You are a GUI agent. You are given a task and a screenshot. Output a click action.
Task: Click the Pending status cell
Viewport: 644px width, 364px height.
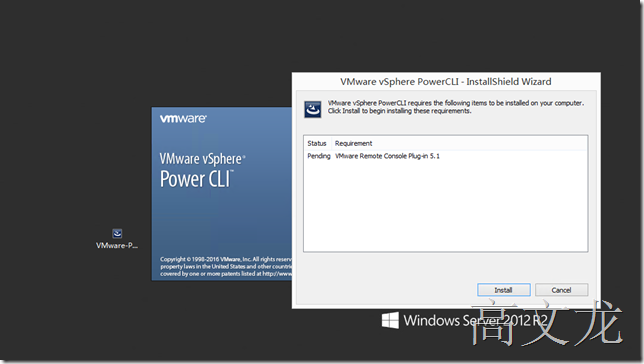pyautogui.click(x=319, y=156)
